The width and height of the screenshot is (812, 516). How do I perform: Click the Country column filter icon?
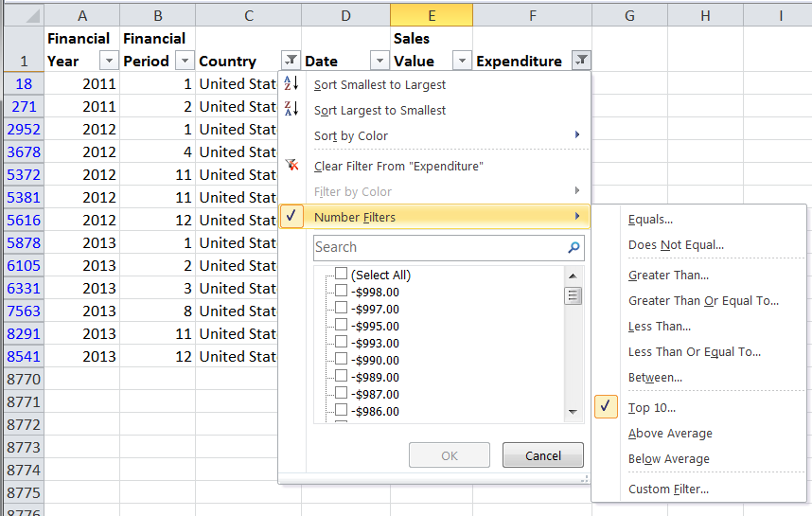click(x=291, y=61)
